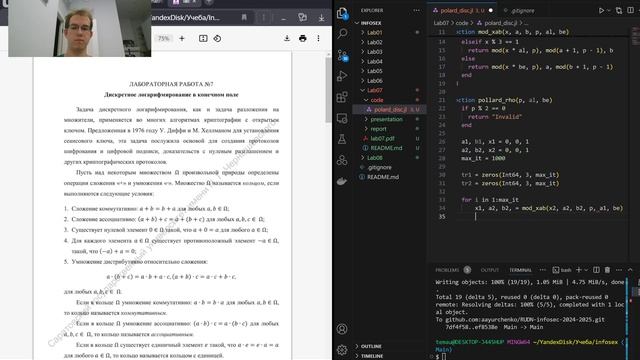Open the Remote Explorer view

(x=342, y=118)
